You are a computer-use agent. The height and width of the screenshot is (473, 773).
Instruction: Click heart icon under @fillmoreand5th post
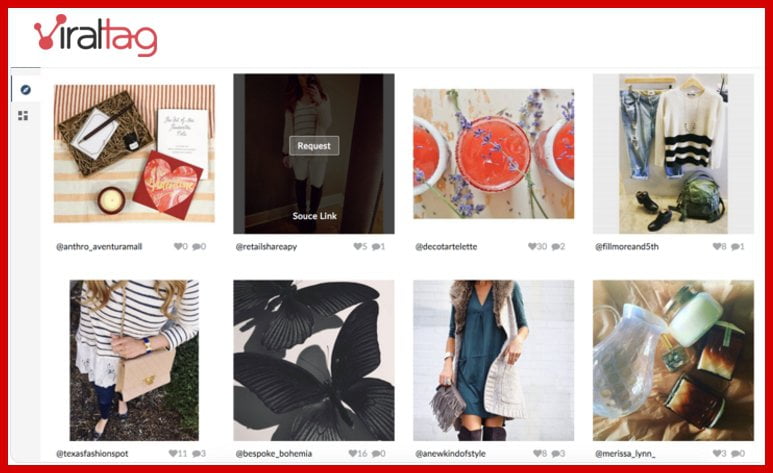[x=717, y=246]
